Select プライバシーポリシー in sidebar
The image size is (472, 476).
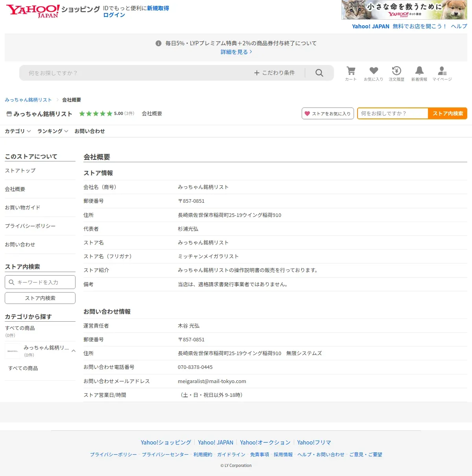coord(30,226)
